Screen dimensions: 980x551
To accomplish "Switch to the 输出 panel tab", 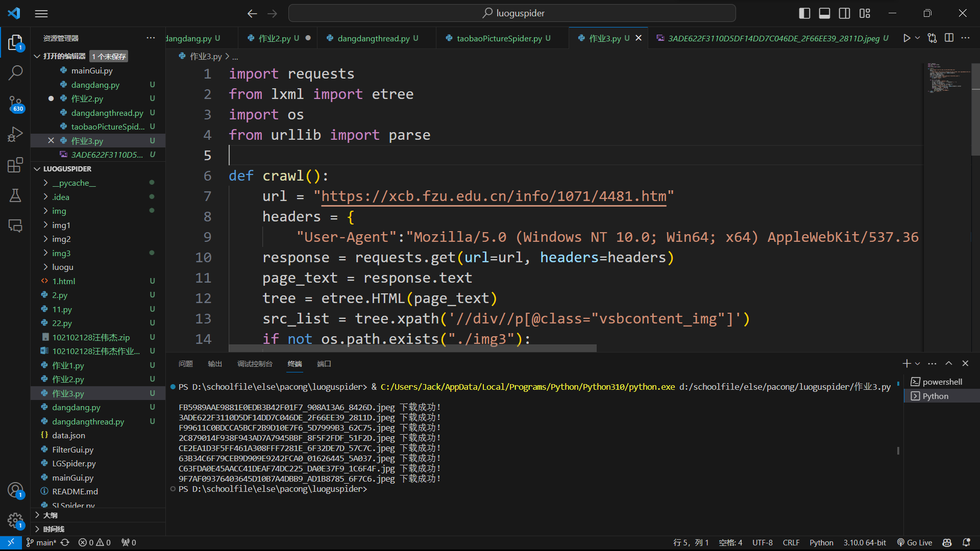I will pos(215,364).
